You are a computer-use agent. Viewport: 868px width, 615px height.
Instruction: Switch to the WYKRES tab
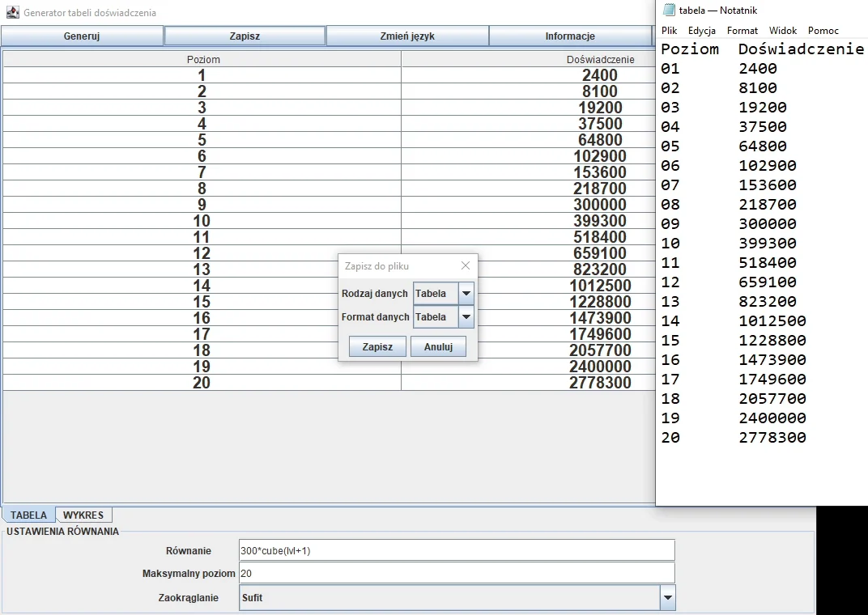[x=83, y=515]
